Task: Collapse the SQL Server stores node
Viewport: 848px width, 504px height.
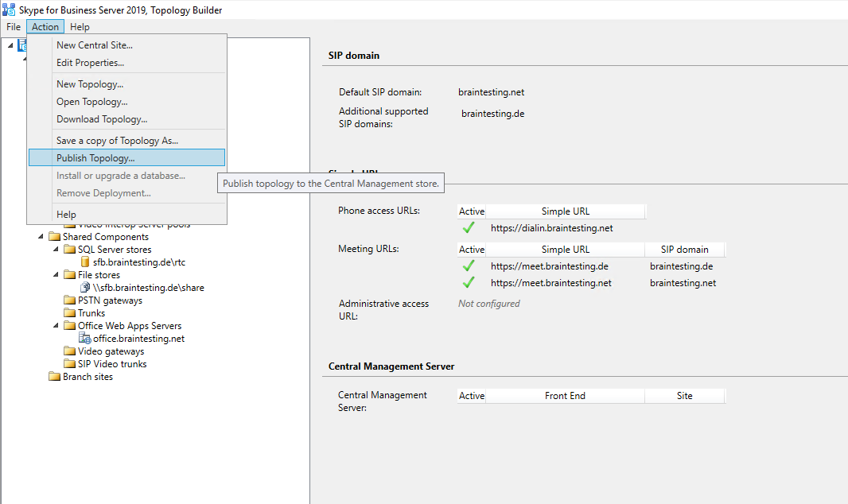Action: pyautogui.click(x=56, y=250)
